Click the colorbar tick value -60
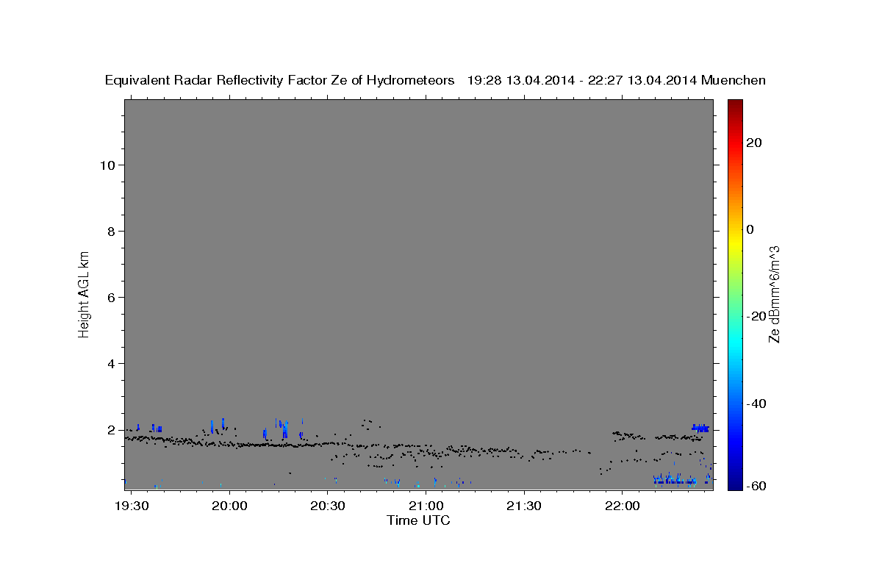 click(757, 486)
